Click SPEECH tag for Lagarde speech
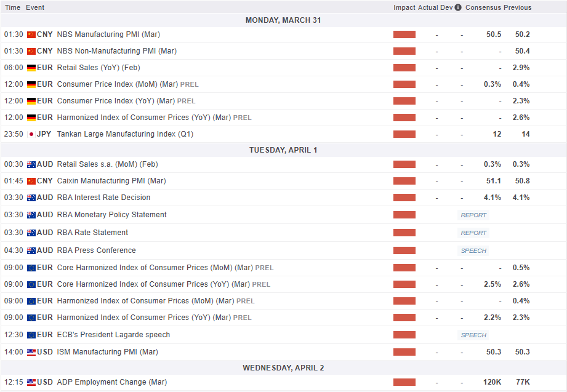Image resolution: width=567 pixels, height=392 pixels. click(x=473, y=335)
